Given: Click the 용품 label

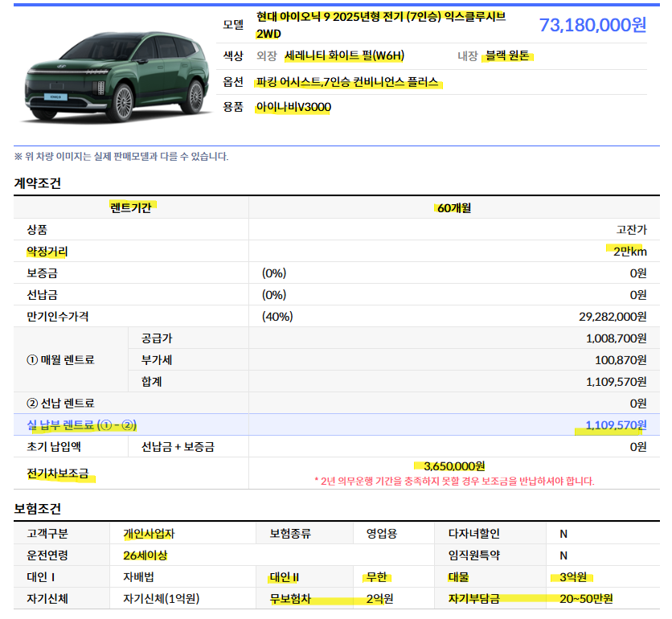Looking at the screenshot, I should click(x=233, y=107).
